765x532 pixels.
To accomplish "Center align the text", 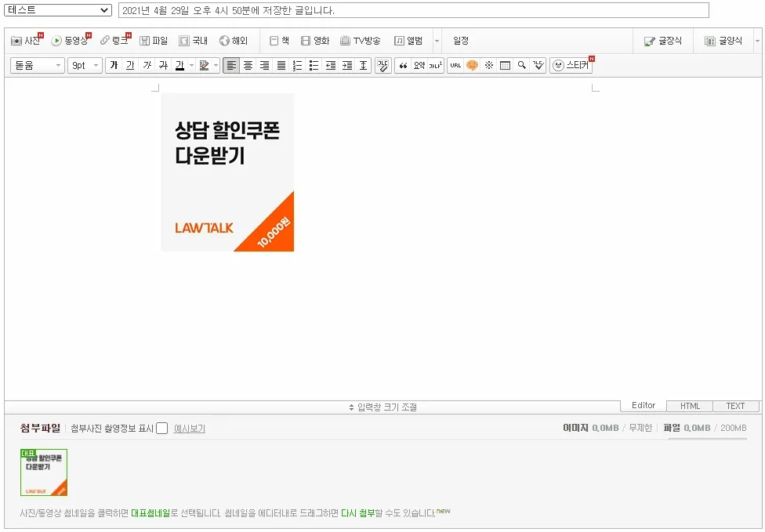I will click(x=248, y=65).
